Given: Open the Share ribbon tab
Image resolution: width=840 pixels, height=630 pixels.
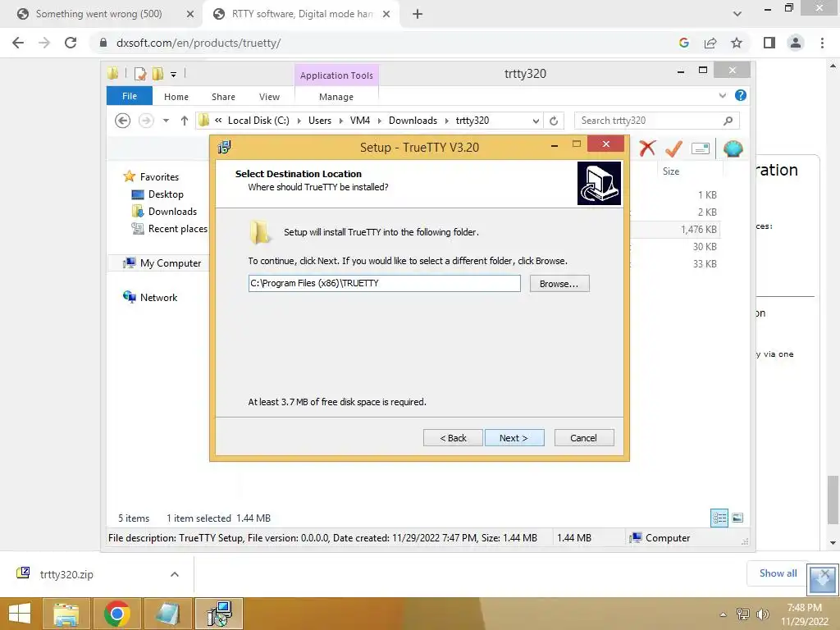Looking at the screenshot, I should click(x=223, y=97).
